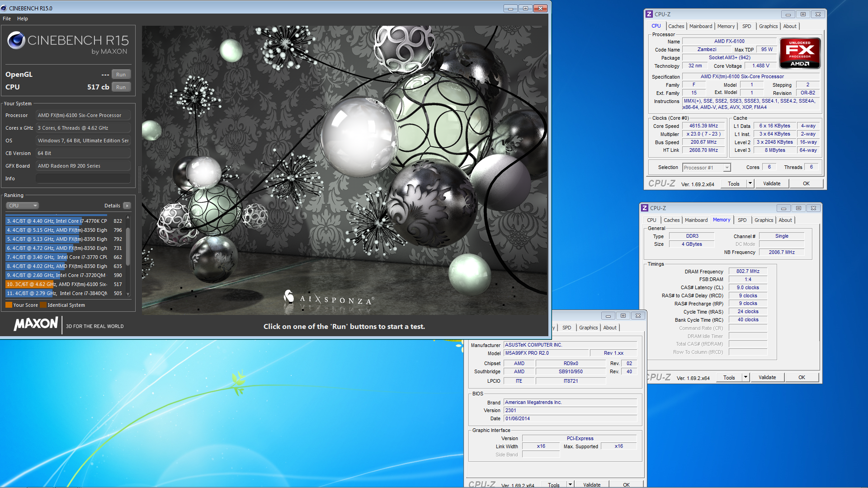Click the Cinebench title bar icon
The width and height of the screenshot is (868, 488).
point(4,8)
